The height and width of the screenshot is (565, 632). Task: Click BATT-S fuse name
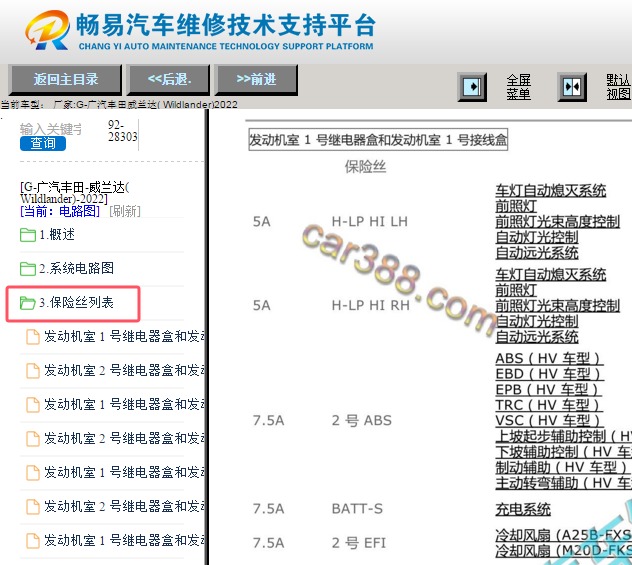point(357,509)
